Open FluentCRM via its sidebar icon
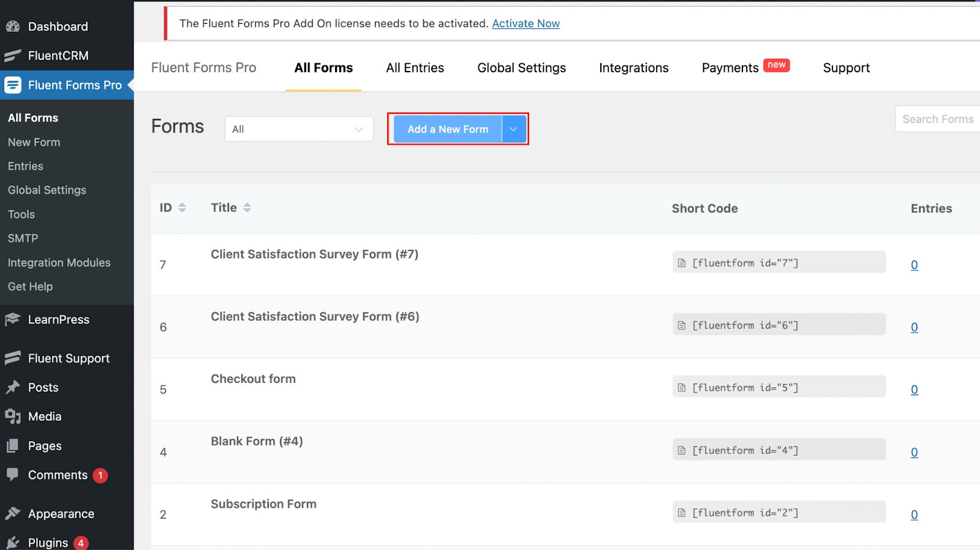This screenshot has height=550, width=980. coord(13,56)
